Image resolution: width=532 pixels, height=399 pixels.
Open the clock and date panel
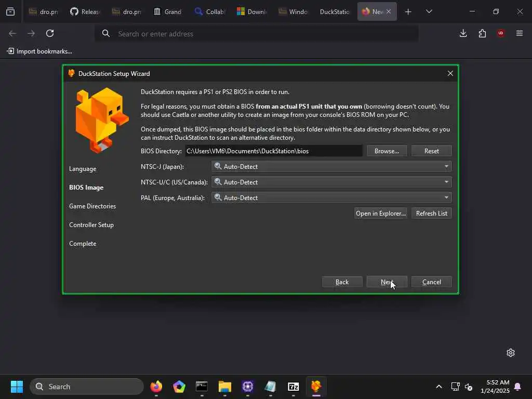click(x=495, y=387)
